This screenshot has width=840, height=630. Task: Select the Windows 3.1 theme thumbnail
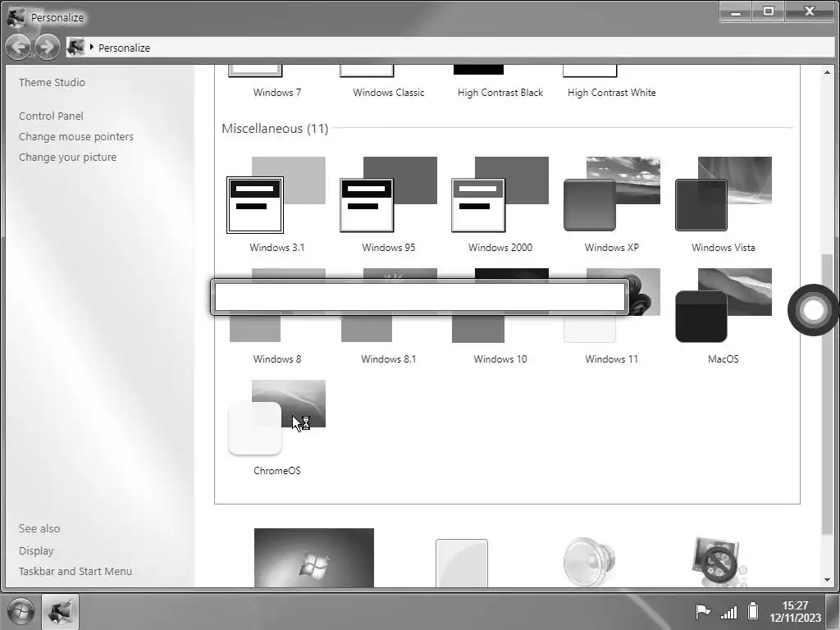(276, 195)
